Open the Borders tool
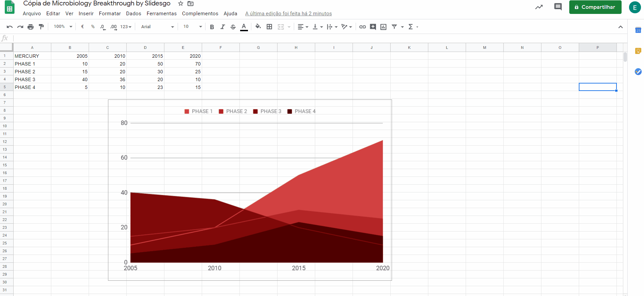Screen dimensions: 644x296 tap(269, 27)
